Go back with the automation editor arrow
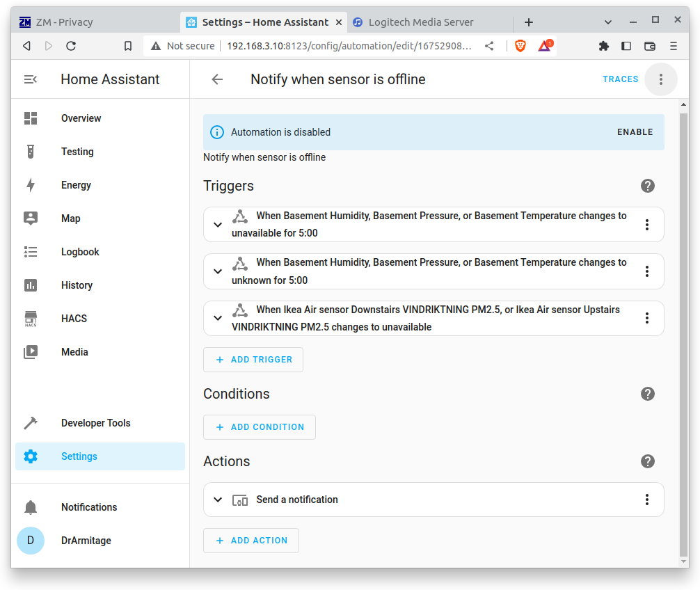 pos(217,79)
